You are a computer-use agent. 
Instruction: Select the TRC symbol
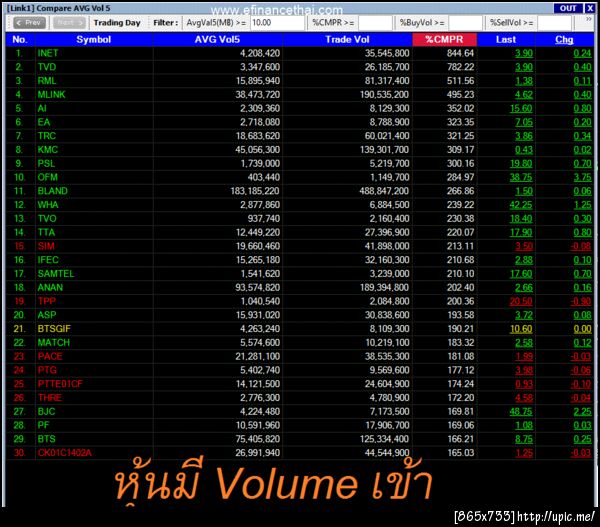coord(47,136)
